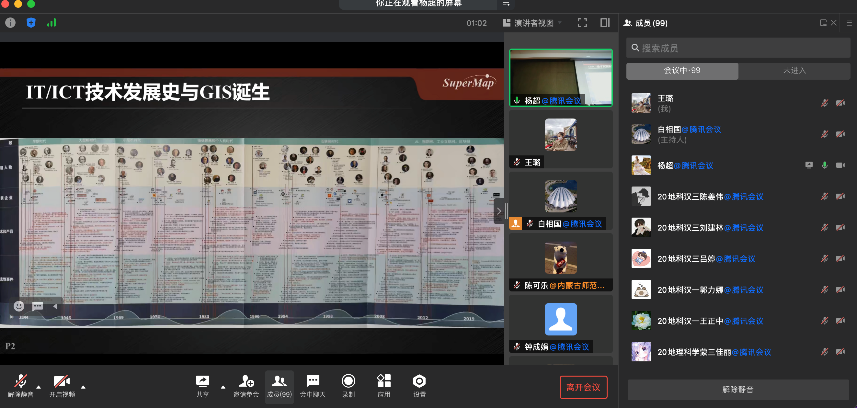The image size is (857, 408).
Task: Click the blue security shield icon
Action: [31, 22]
